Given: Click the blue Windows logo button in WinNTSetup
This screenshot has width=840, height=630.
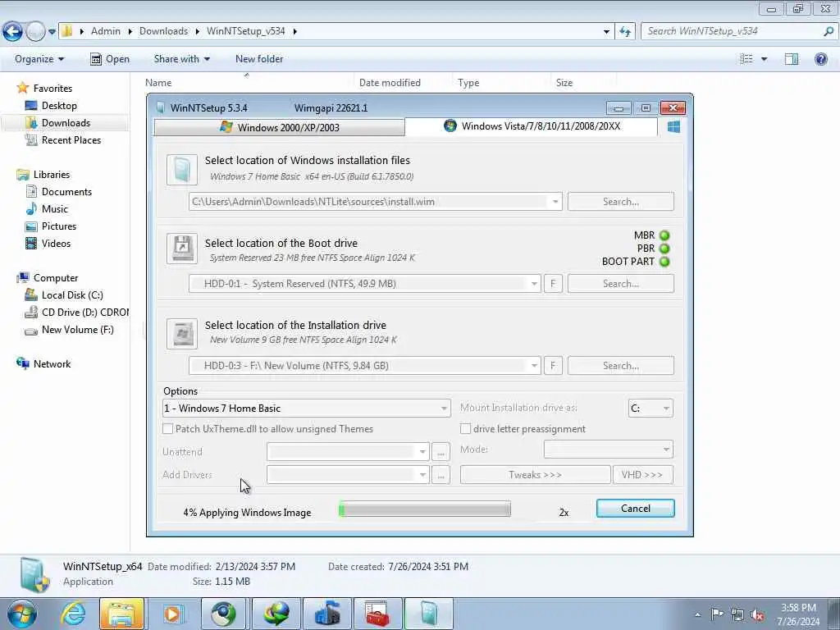Looking at the screenshot, I should pyautogui.click(x=674, y=127).
